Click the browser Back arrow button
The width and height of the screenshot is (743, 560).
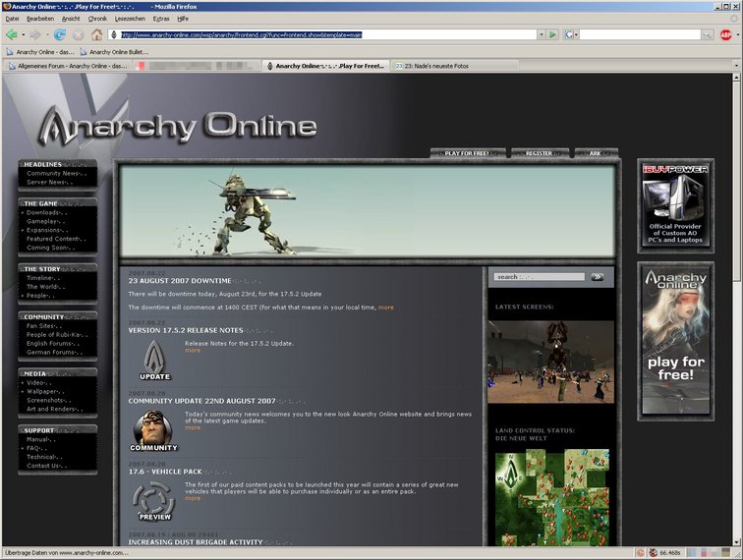pyautogui.click(x=12, y=34)
